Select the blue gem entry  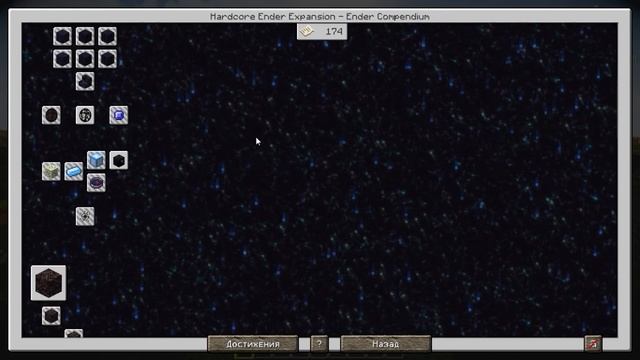(118, 115)
